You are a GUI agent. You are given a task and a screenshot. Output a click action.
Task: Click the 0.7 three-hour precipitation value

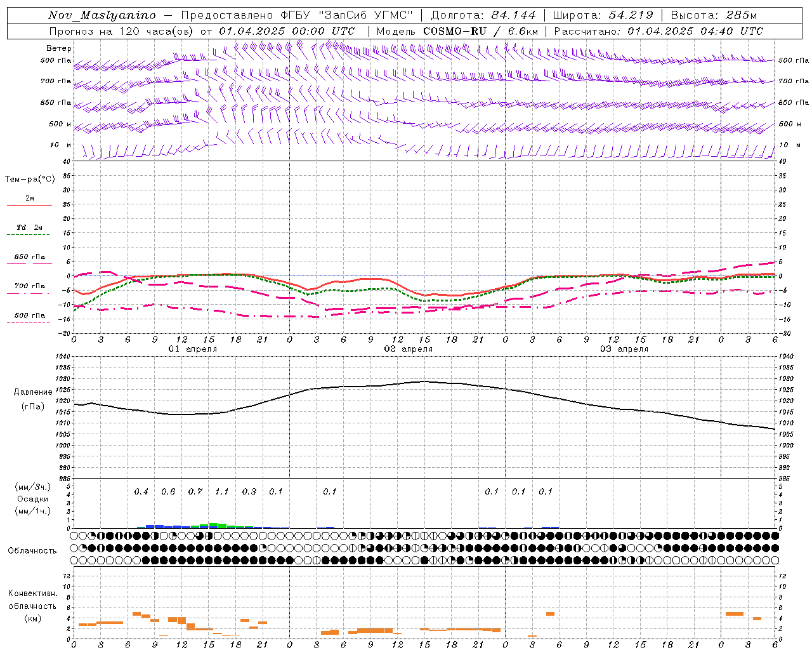195,491
